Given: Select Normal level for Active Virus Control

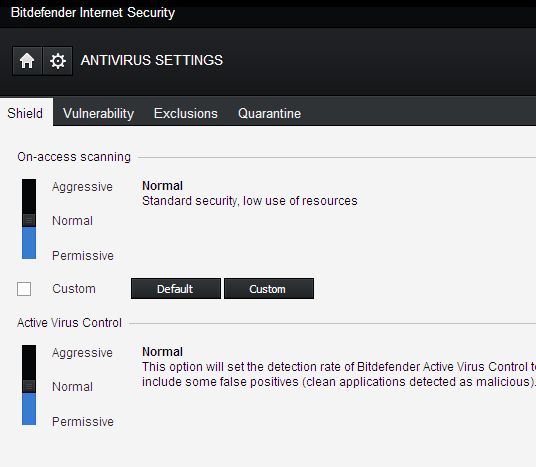Looking at the screenshot, I should [72, 387].
